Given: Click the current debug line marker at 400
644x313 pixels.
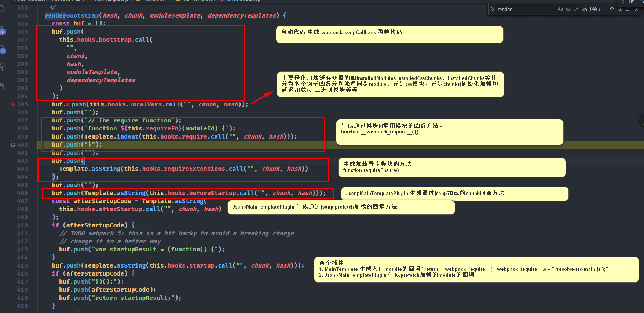Looking at the screenshot, I should [13, 145].
